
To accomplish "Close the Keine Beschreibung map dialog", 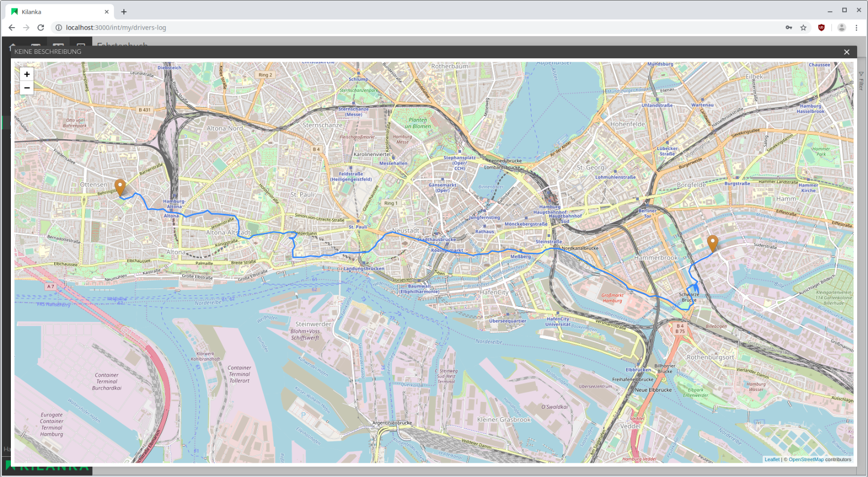I will pos(846,52).
